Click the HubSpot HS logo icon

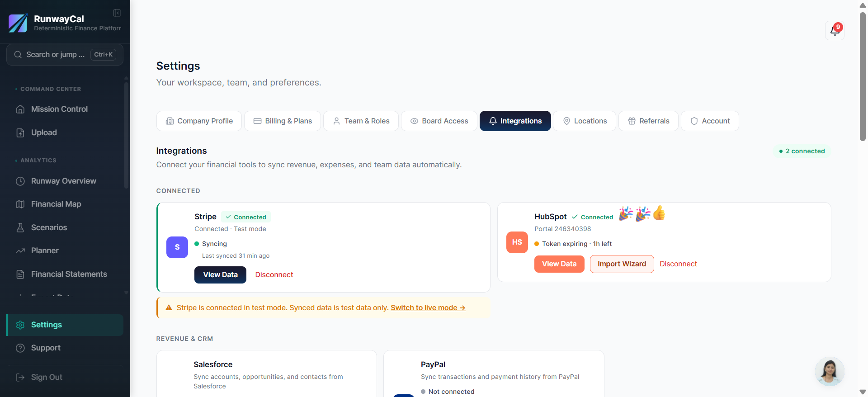pos(517,242)
